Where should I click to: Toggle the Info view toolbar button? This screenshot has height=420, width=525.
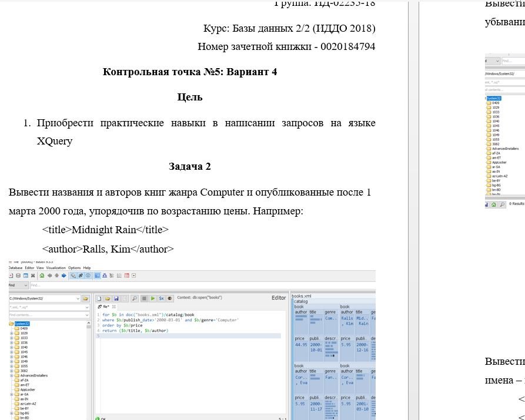click(88, 275)
